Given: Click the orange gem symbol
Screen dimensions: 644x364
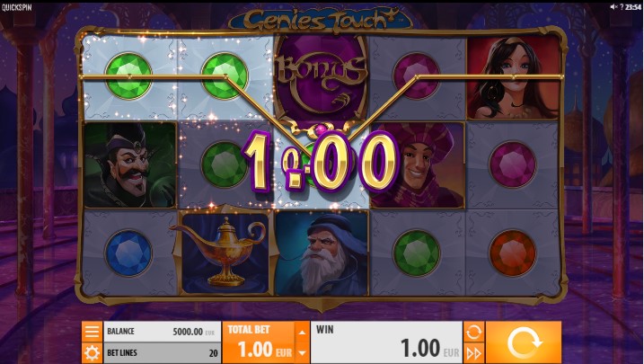Looking at the screenshot, I should point(512,253).
